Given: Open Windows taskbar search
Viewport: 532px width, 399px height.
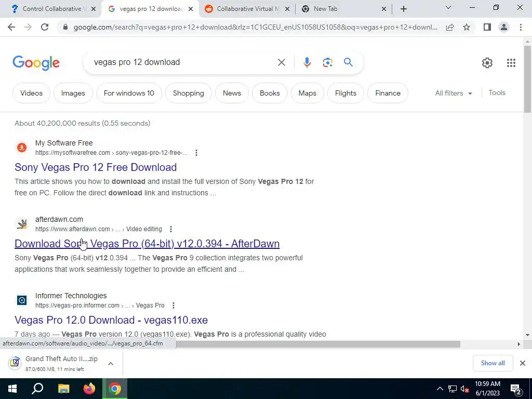Looking at the screenshot, I should [37, 389].
